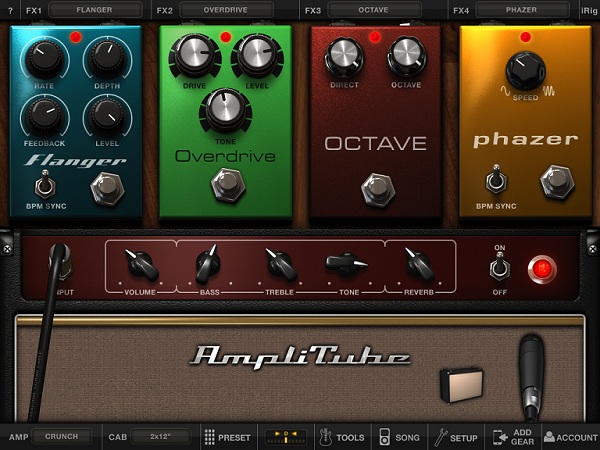Click the Octave pedal Octave knob
The height and width of the screenshot is (450, 600).
[407, 57]
